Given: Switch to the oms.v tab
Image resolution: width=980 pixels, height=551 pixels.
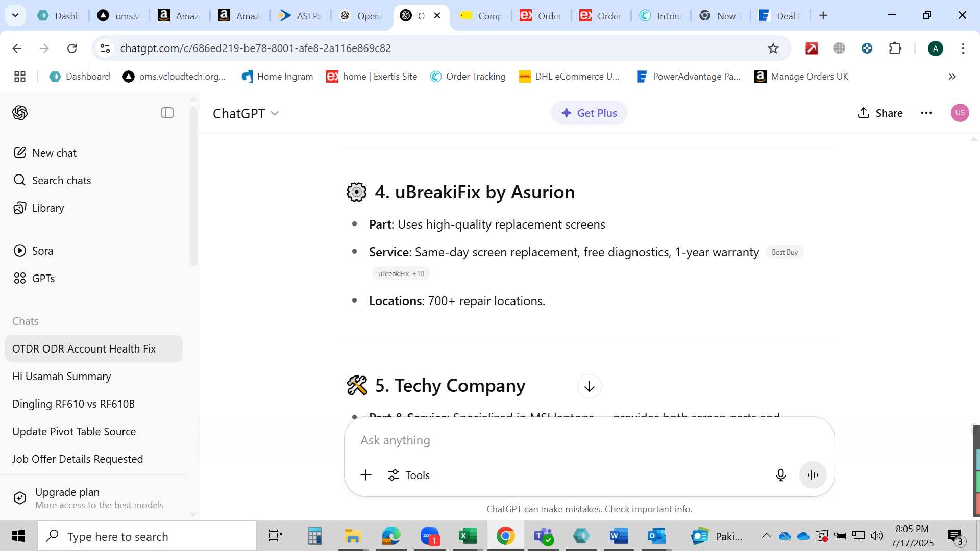Looking at the screenshot, I should (118, 16).
